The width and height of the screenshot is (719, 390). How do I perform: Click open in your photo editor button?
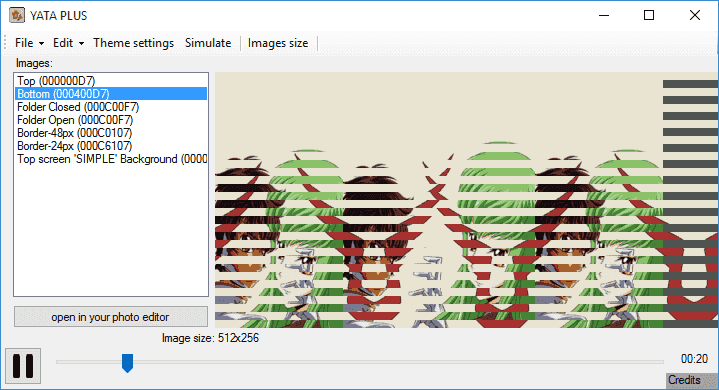[111, 317]
